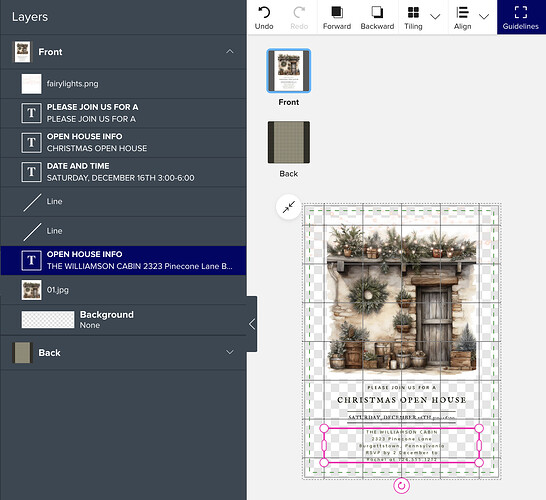Select the fairylights.png layer
Viewport: 546px width, 500px height.
pos(123,84)
